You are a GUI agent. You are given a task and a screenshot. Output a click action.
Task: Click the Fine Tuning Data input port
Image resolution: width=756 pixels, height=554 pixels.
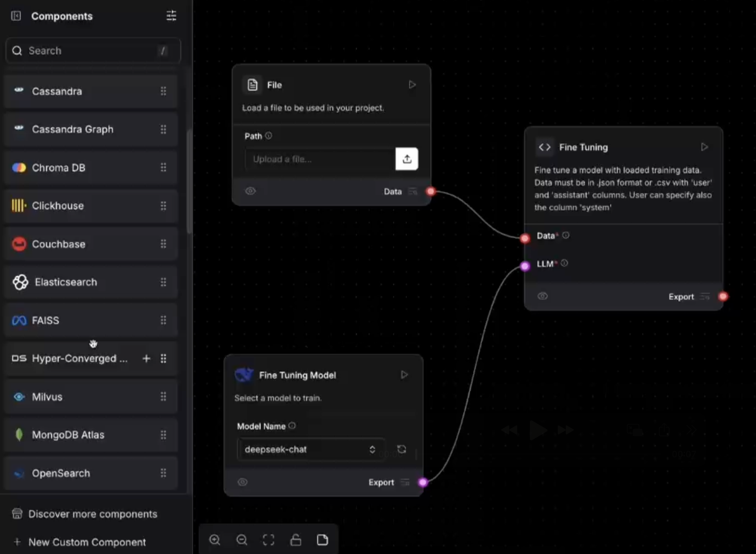point(525,238)
